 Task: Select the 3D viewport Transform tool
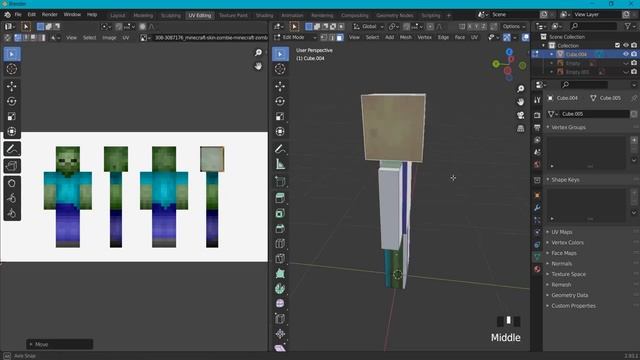coord(280,131)
